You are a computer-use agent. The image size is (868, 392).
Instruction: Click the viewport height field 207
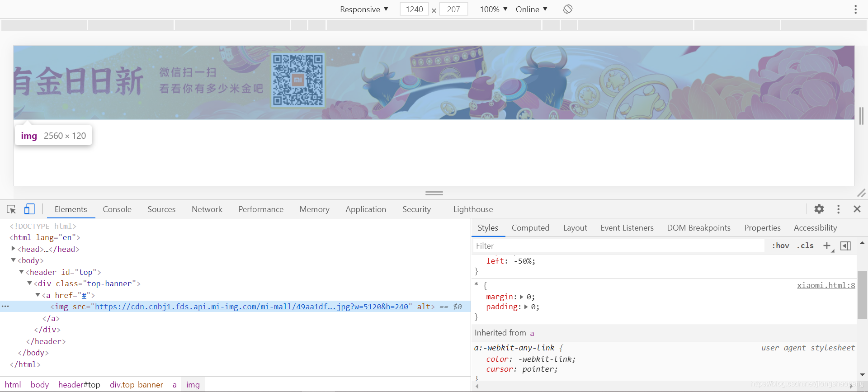pos(453,9)
